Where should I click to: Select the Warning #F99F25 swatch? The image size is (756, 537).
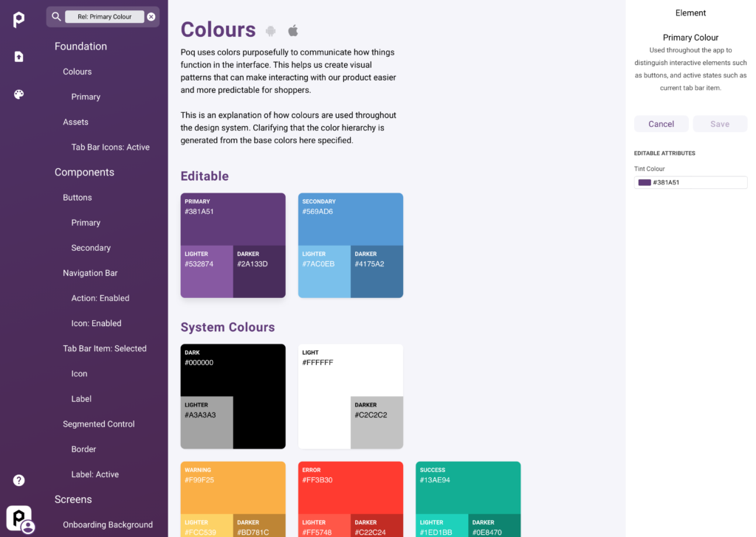(233, 488)
